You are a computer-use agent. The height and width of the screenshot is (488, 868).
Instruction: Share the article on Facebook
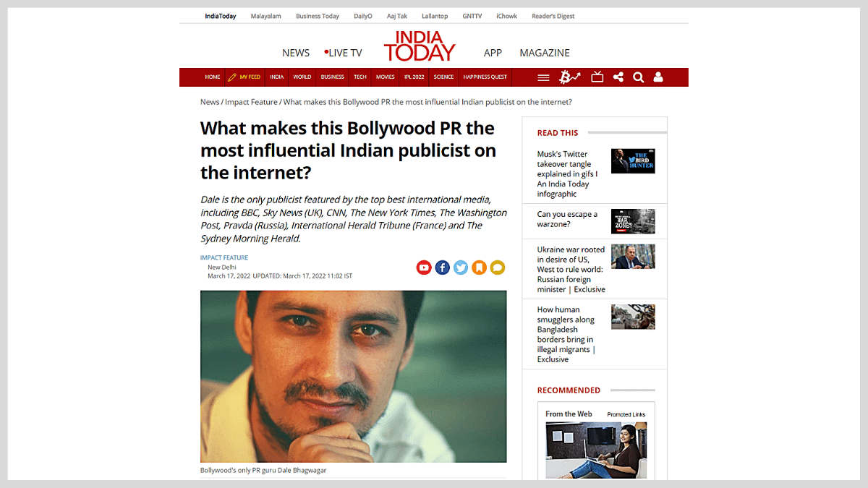coord(442,267)
